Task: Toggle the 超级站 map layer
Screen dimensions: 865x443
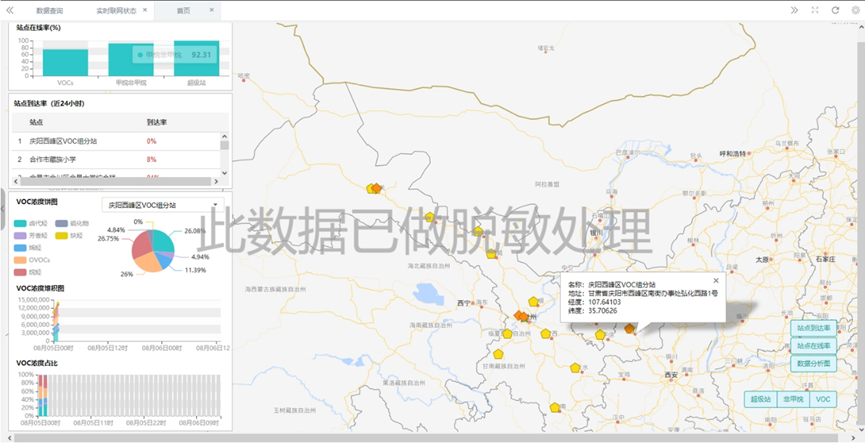Action: pos(761,399)
